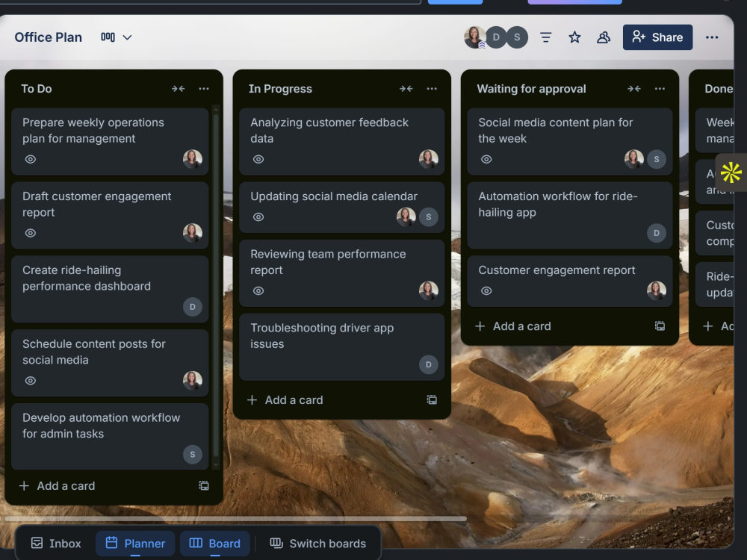Open Develop automation workflow for admin tasks card
Screen dimensions: 747x560
click(x=110, y=437)
